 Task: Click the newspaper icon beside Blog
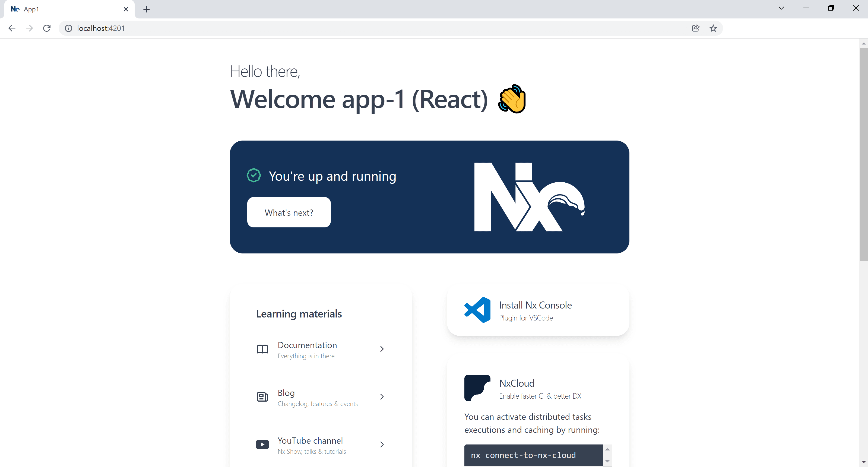click(x=262, y=397)
